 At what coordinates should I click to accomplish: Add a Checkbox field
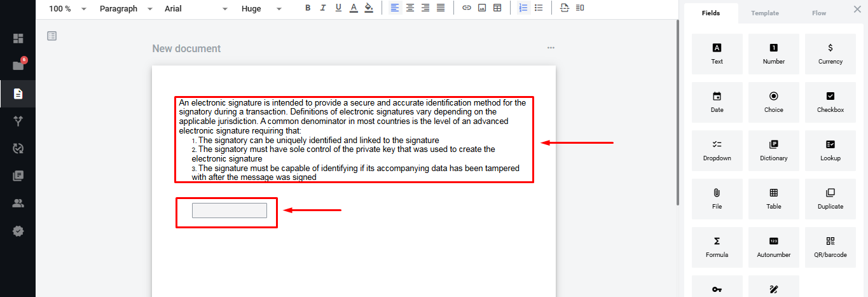pyautogui.click(x=830, y=102)
